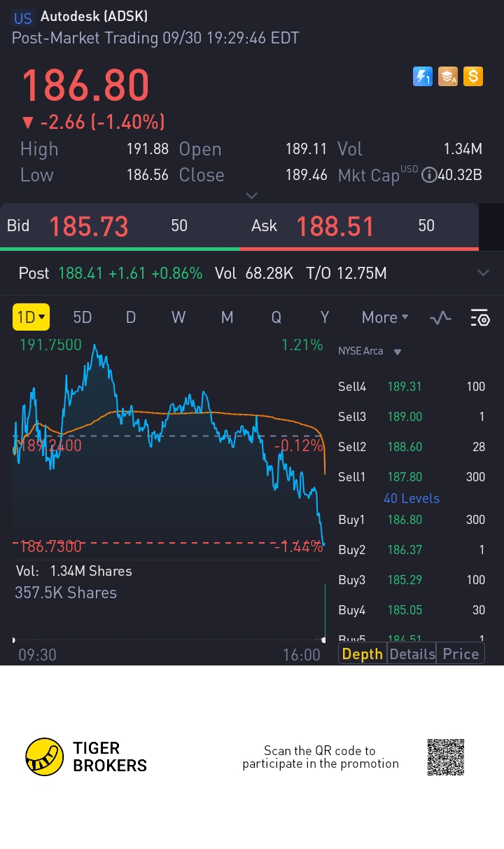Screen dimensions: 504x849
Task: Open chart settings list icon
Action: (x=479, y=317)
